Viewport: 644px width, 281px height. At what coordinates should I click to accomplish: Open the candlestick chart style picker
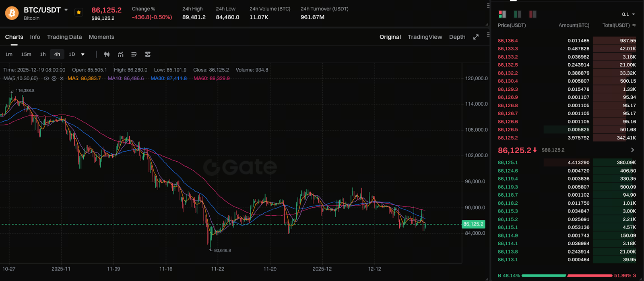click(107, 54)
